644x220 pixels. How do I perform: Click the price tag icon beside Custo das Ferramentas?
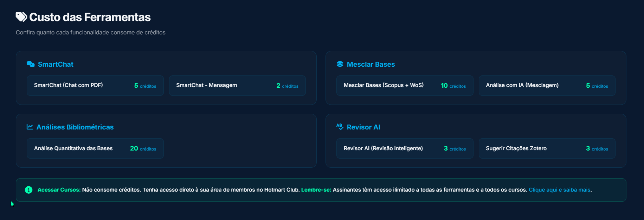(21, 17)
